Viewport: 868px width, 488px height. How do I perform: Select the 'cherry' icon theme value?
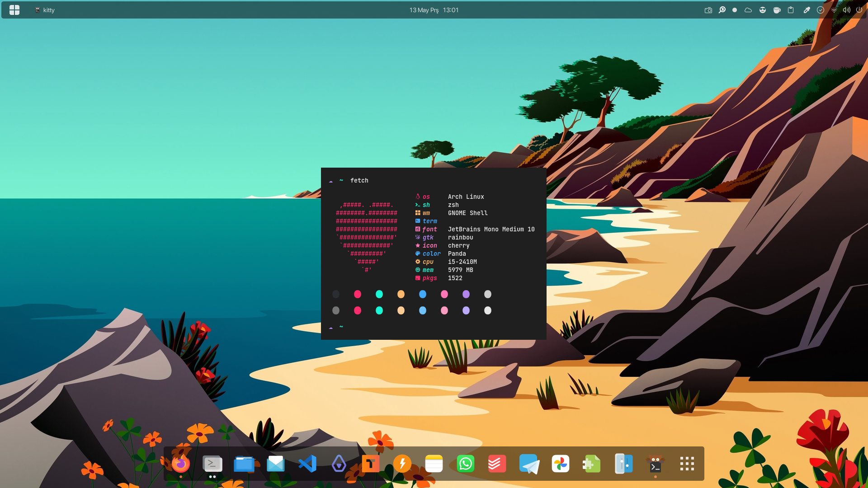459,245
